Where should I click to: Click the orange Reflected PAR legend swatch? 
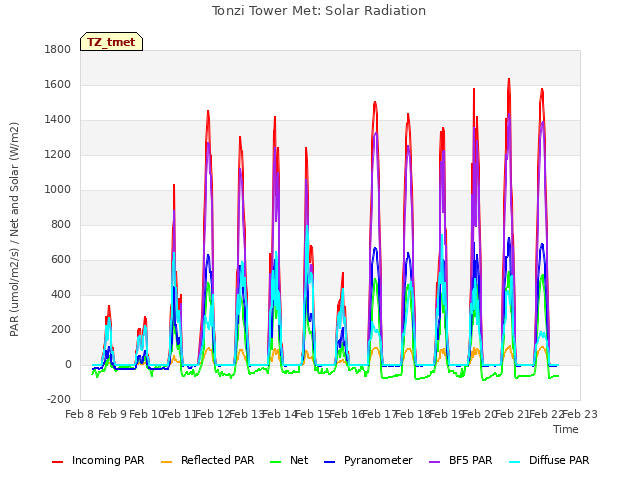tap(167, 462)
